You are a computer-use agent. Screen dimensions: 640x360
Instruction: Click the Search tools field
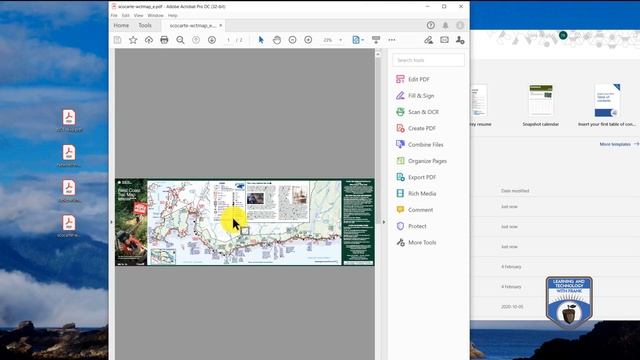click(428, 60)
